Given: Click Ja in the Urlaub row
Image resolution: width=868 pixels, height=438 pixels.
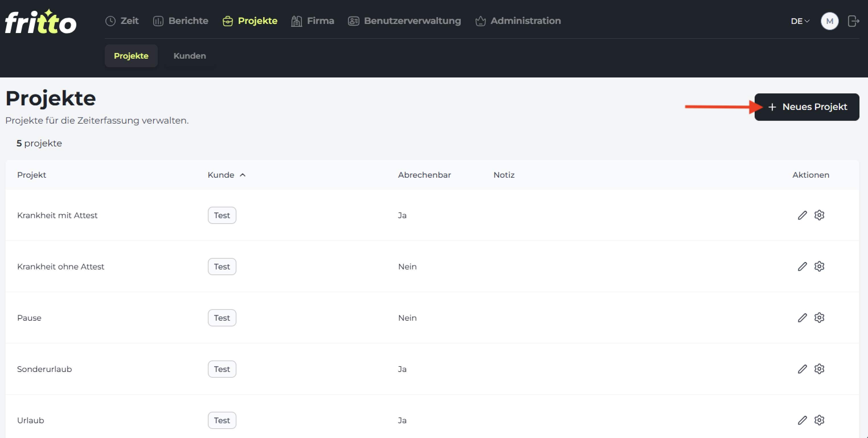Looking at the screenshot, I should click(402, 420).
